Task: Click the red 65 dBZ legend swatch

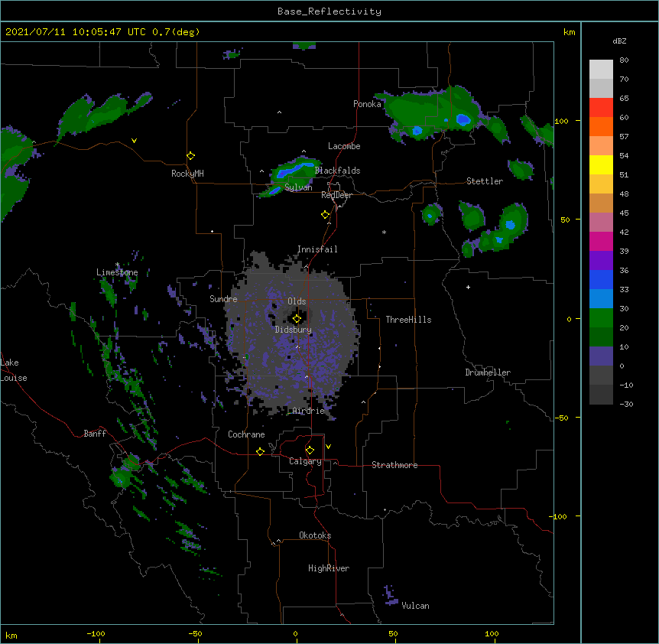Action: 601,107
